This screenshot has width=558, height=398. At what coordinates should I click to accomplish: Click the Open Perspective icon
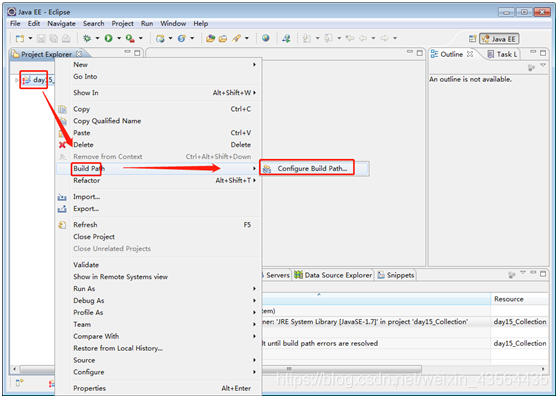[x=473, y=39]
